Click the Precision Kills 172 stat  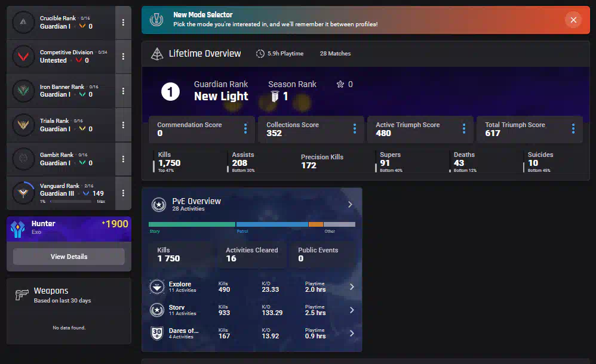point(322,161)
